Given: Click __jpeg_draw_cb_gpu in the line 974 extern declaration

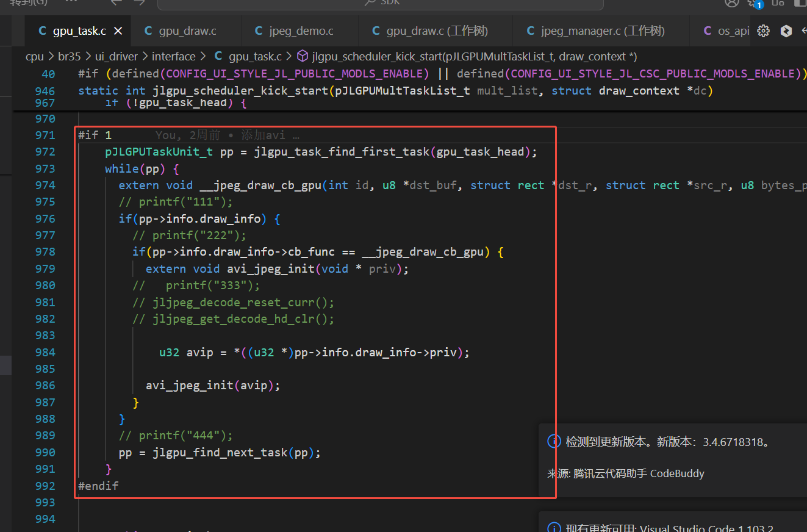Looking at the screenshot, I should pos(259,185).
